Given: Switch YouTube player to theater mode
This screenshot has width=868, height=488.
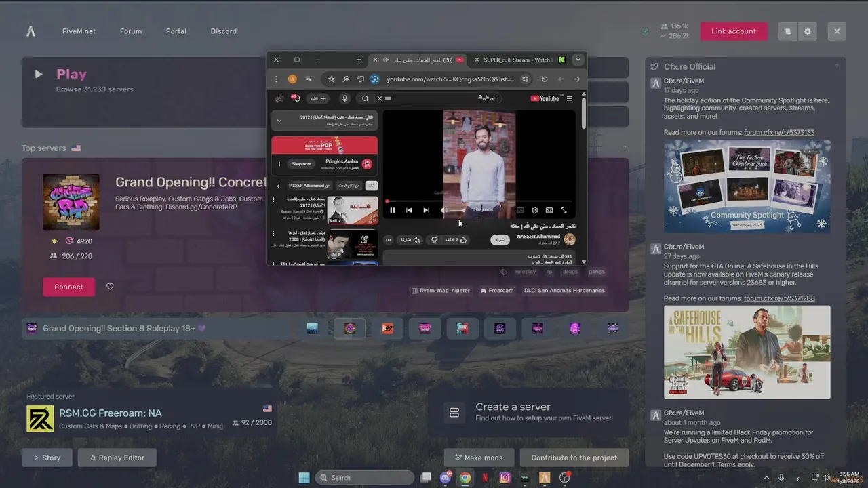Looking at the screenshot, I should point(549,211).
